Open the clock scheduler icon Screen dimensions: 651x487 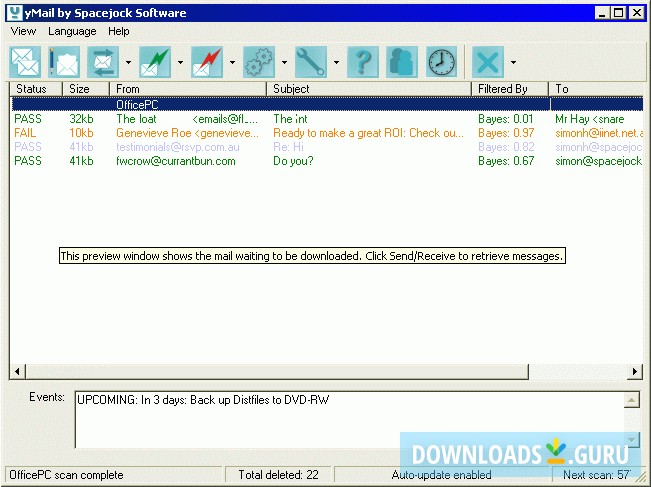[441, 62]
